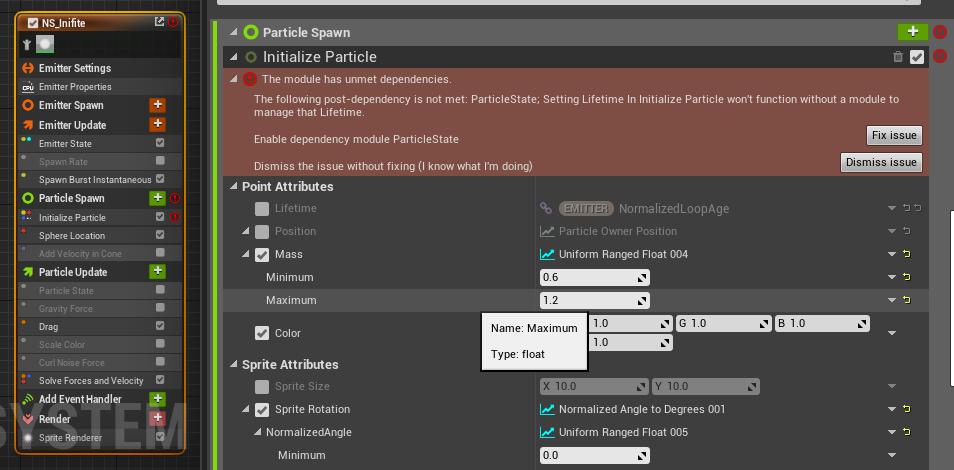
Task: Enable the Spawn Rate module checkbox
Action: tap(160, 161)
